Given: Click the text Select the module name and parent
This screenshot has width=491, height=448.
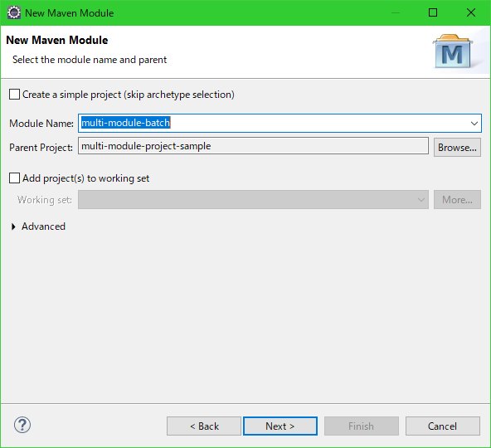Looking at the screenshot, I should [90, 60].
